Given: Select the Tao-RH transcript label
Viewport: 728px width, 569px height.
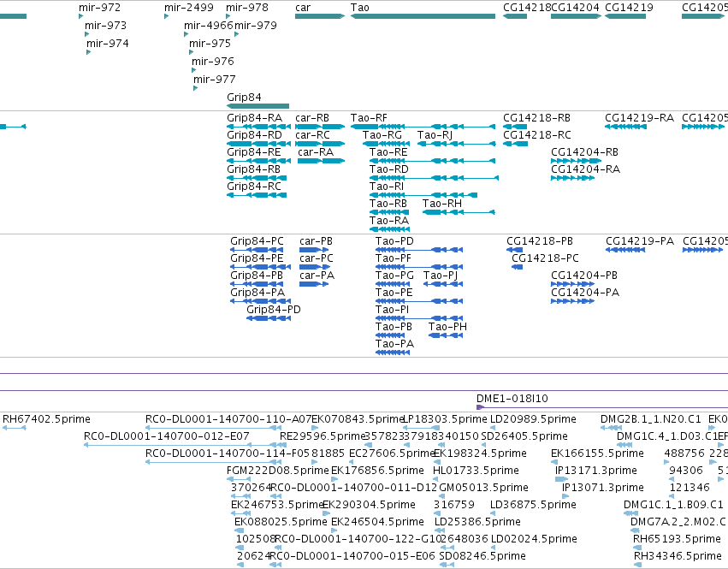Looking at the screenshot, I should tap(442, 204).
